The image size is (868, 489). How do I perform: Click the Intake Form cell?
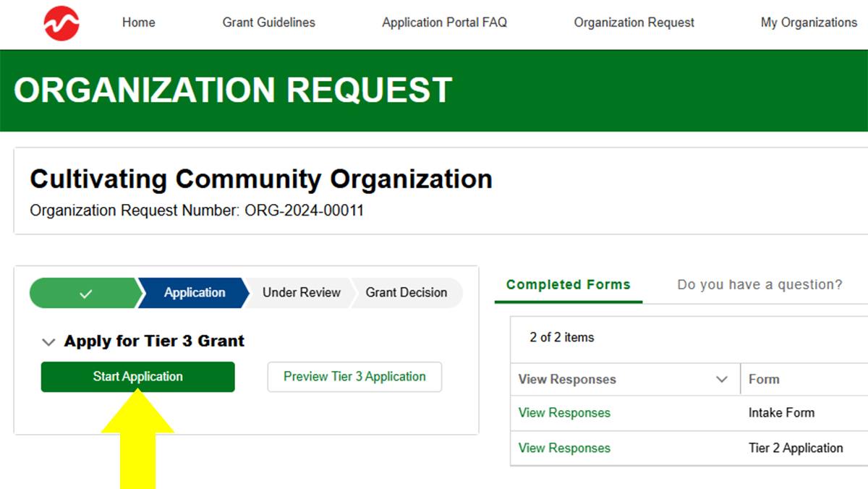pyautogui.click(x=781, y=413)
